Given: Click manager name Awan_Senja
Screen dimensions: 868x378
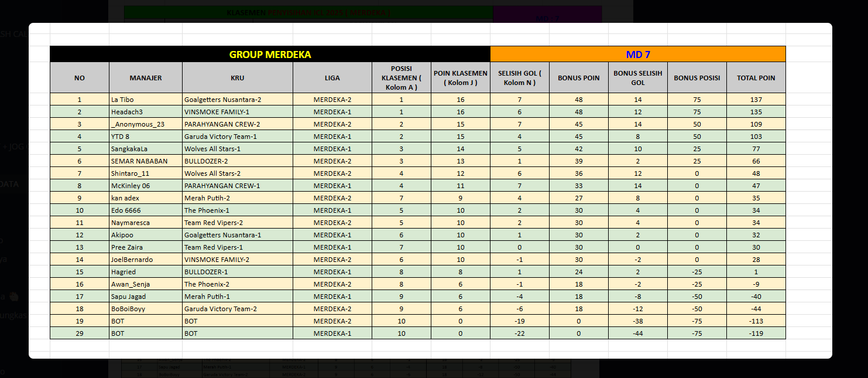Looking at the screenshot, I should click(x=146, y=284).
